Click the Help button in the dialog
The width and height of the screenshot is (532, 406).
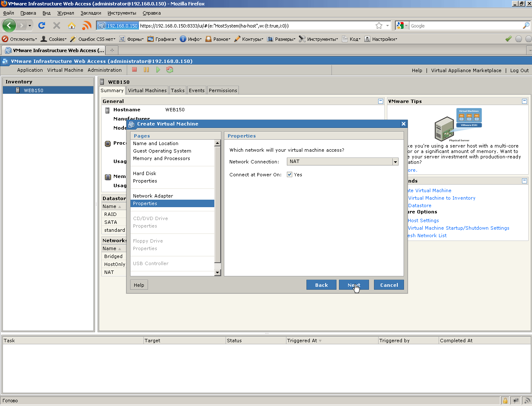point(139,285)
